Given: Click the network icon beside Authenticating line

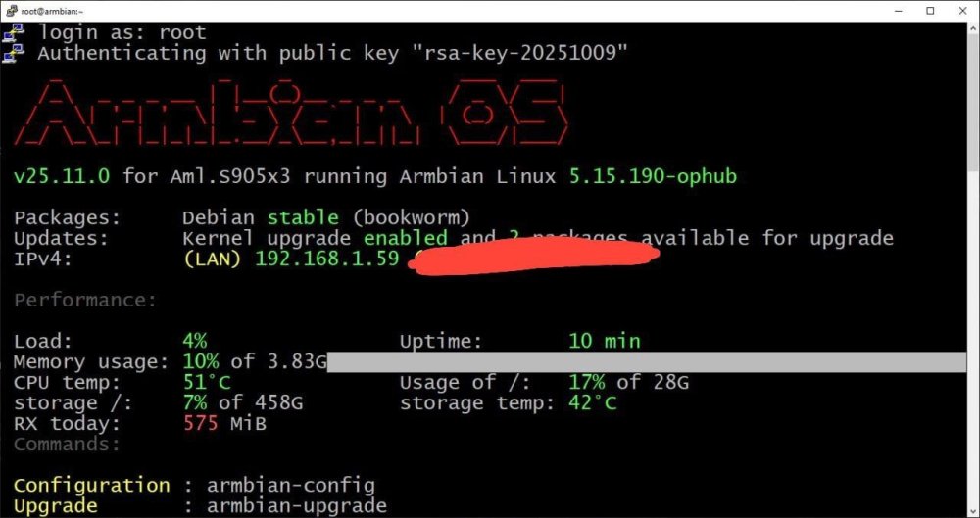Looking at the screenshot, I should 13,53.
